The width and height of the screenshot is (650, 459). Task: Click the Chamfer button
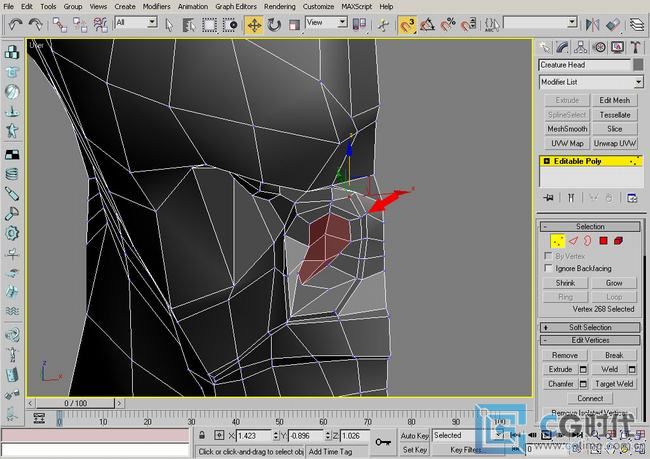(x=560, y=384)
